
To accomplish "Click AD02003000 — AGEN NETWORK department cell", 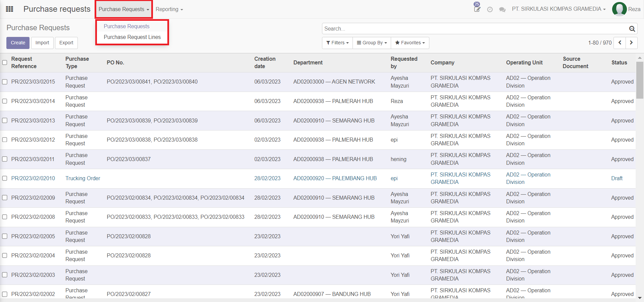I will [334, 82].
